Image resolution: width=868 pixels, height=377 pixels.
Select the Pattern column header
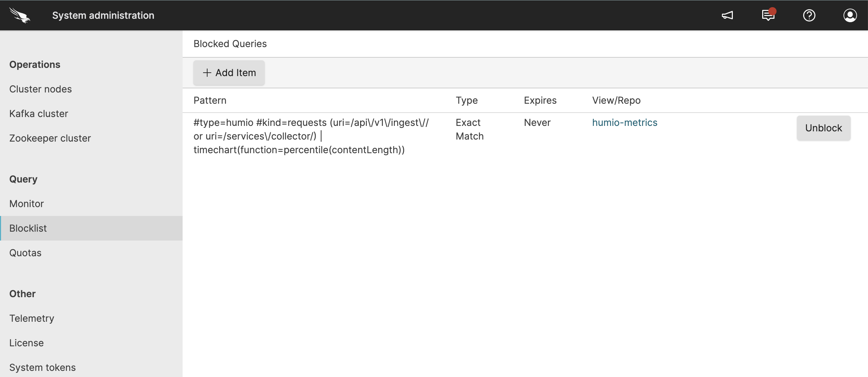point(210,100)
